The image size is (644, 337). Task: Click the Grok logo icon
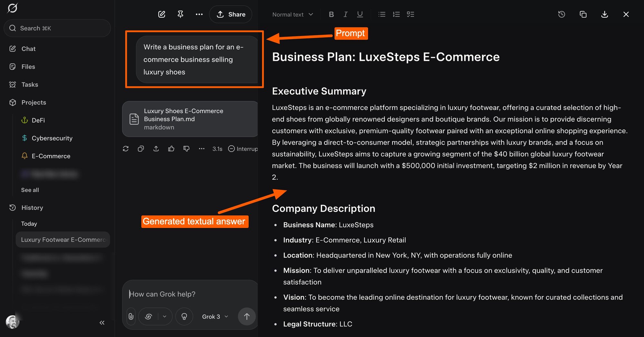pyautogui.click(x=12, y=8)
